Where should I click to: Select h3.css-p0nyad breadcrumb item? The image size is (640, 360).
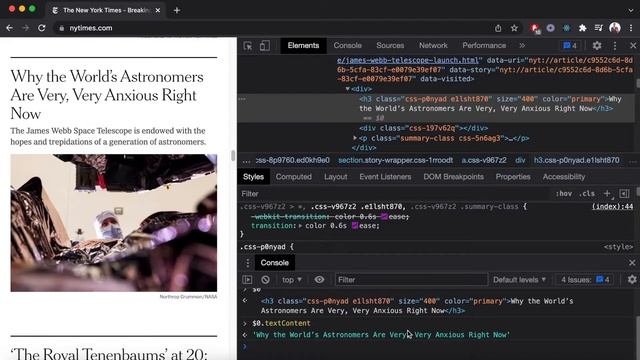576,160
